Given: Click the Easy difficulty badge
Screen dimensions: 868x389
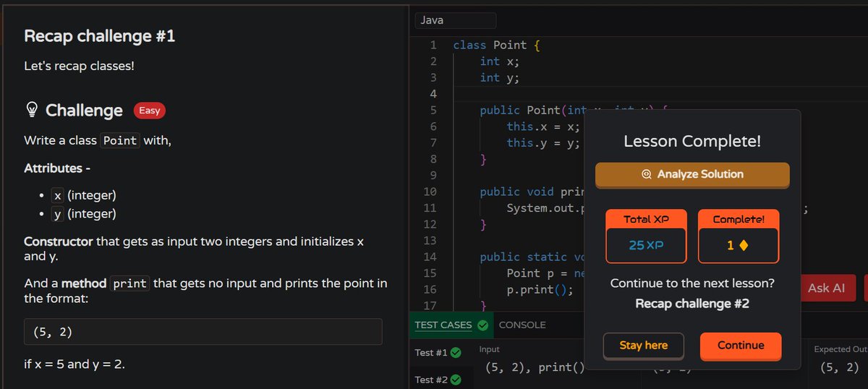Looking at the screenshot, I should 149,111.
